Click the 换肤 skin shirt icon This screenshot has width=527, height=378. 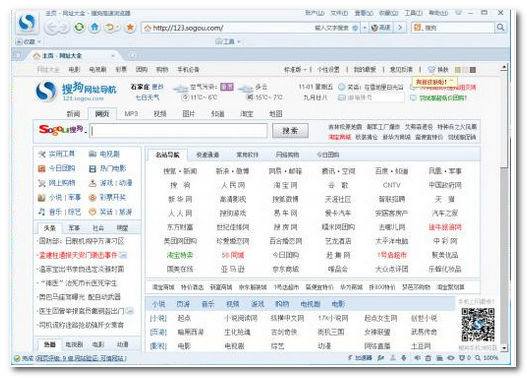pyautogui.click(x=432, y=70)
